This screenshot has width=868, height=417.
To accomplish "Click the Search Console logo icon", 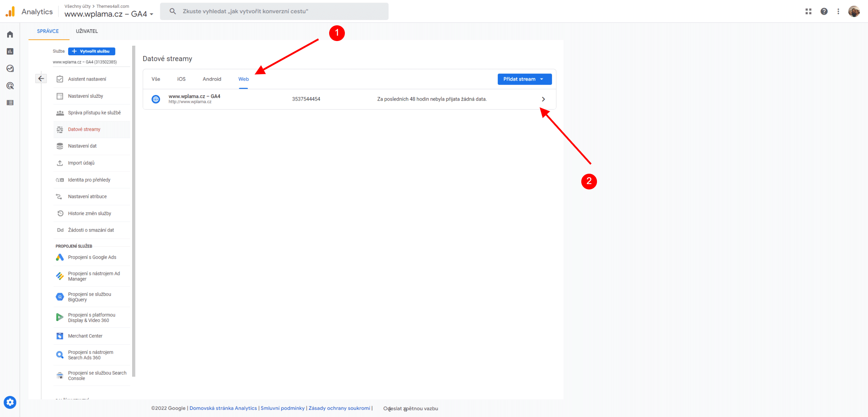I will (x=60, y=376).
